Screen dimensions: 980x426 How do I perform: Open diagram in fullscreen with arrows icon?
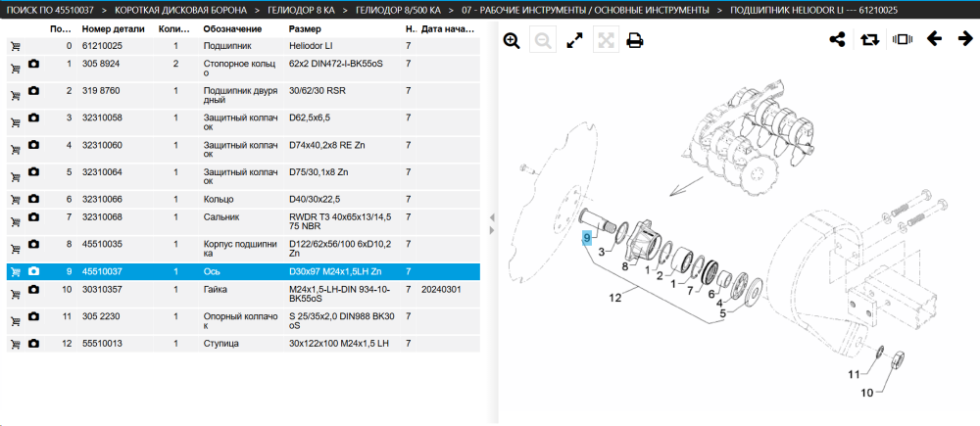[x=573, y=40]
